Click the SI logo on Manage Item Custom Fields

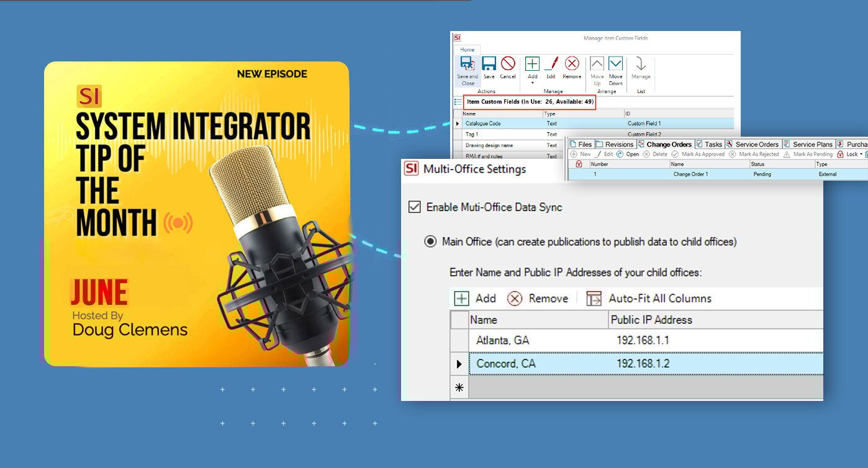pos(458,38)
